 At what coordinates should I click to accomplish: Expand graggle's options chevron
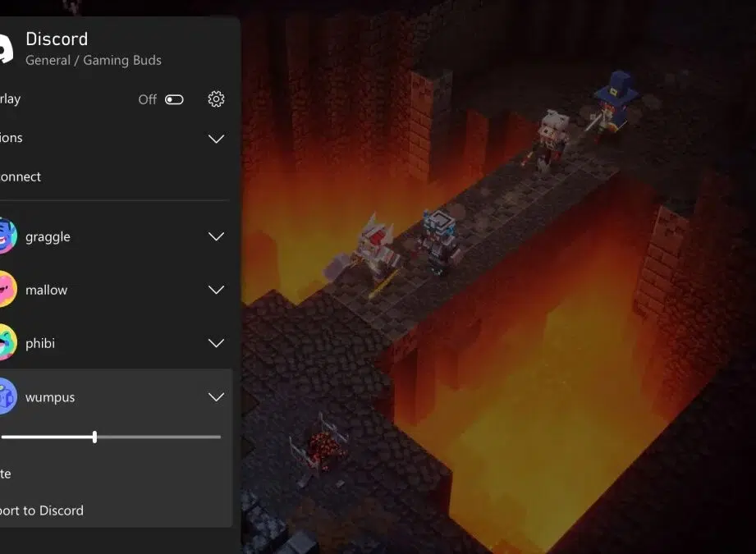click(x=216, y=236)
